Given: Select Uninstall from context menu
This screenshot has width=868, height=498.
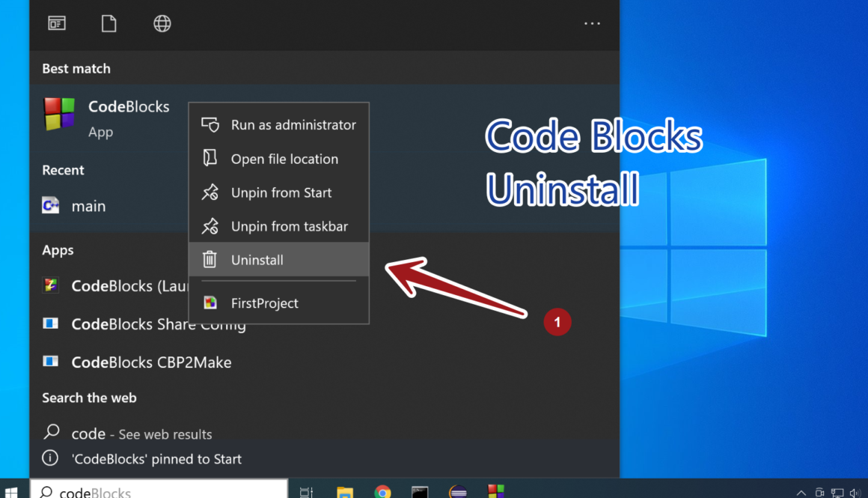Looking at the screenshot, I should pyautogui.click(x=257, y=260).
